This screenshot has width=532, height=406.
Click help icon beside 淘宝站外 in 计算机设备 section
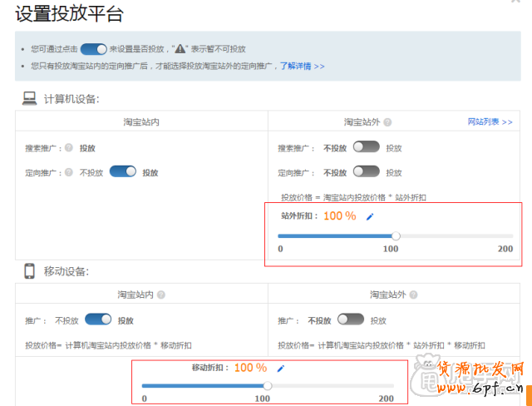387,122
